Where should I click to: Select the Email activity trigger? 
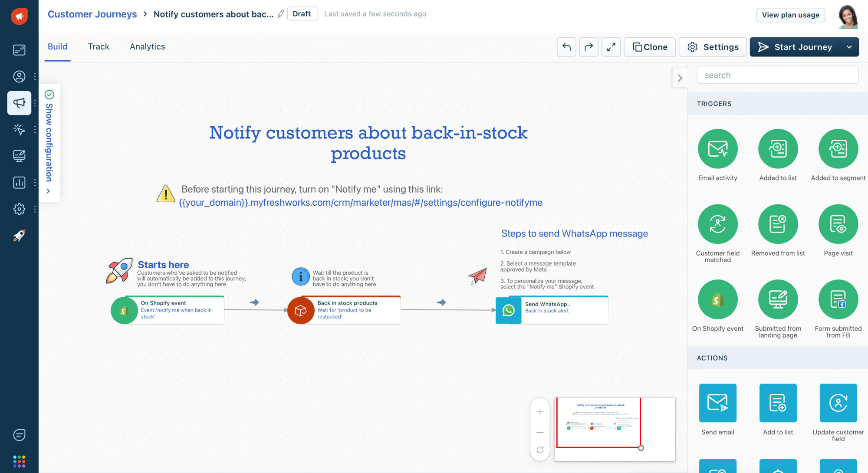(x=717, y=148)
